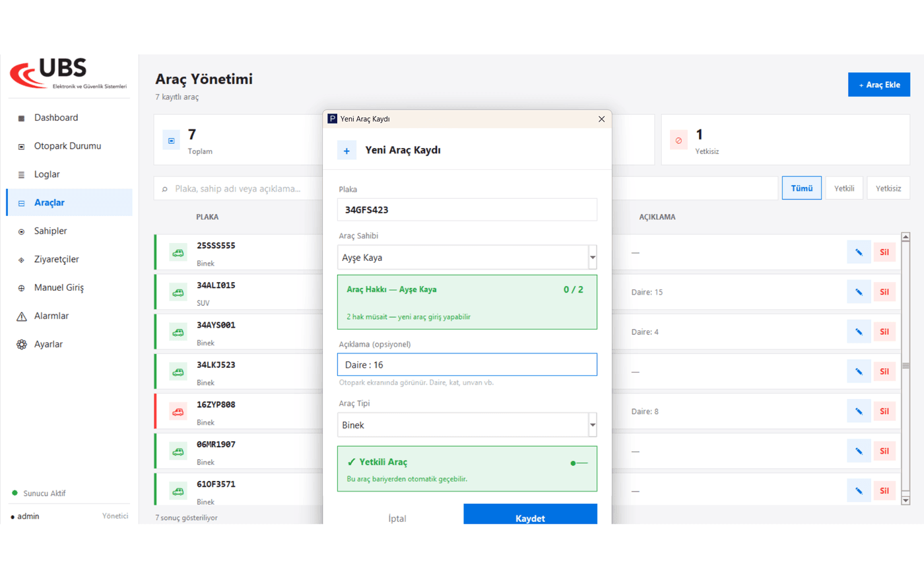The height and width of the screenshot is (578, 924).
Task: Click the Sahipler person icon
Action: [x=21, y=232]
